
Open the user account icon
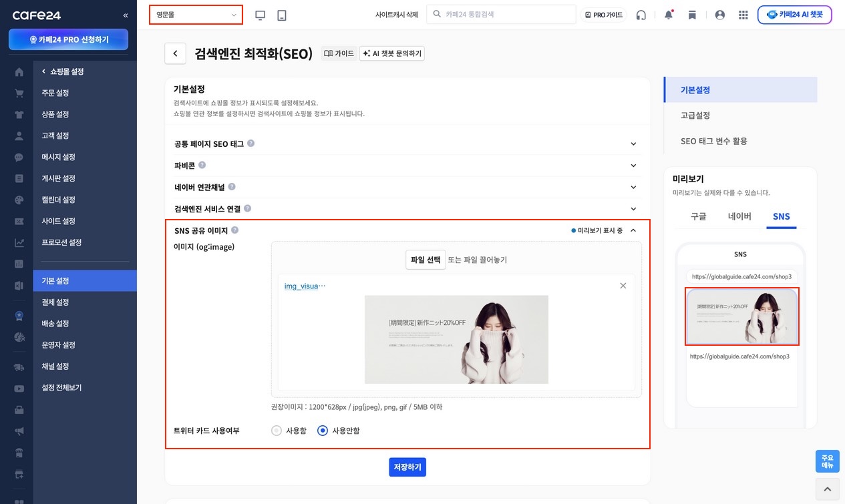tap(719, 15)
